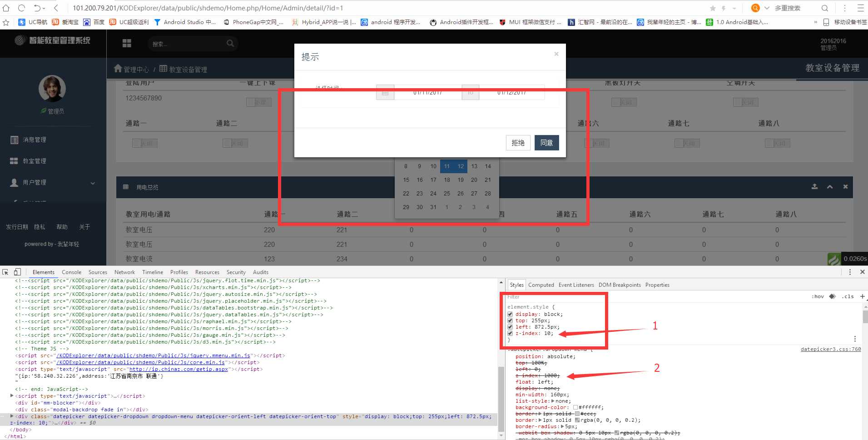Click the search icon next to 多重搜索
The width and height of the screenshot is (868, 440).
[x=825, y=8]
